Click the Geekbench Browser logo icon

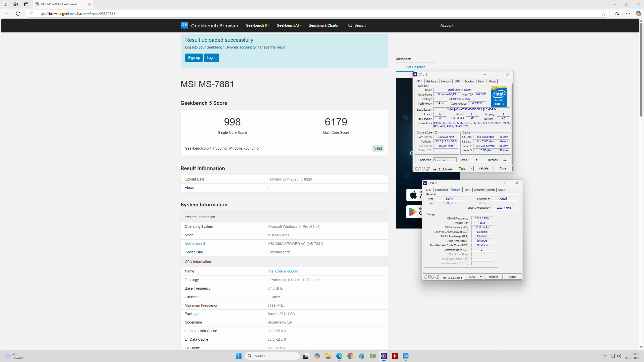click(x=184, y=25)
